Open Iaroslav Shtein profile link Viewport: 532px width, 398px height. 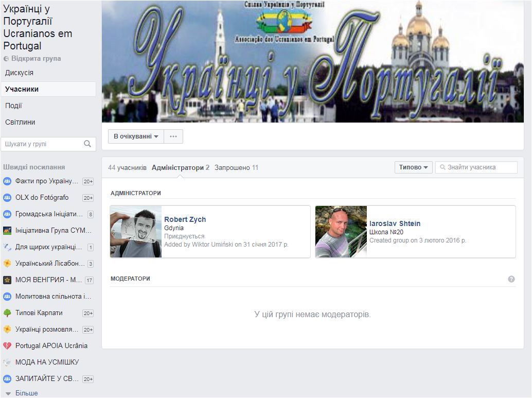395,223
